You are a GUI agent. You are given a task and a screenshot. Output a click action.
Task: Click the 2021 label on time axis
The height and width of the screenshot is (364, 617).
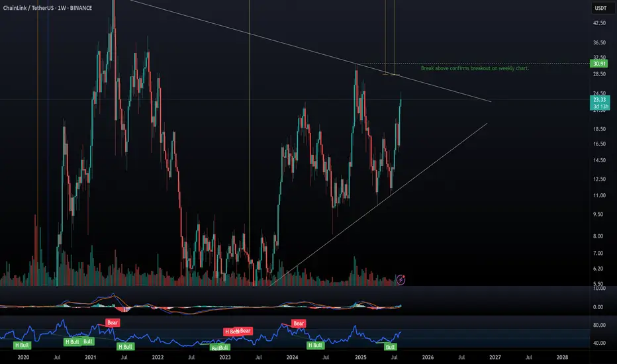[x=91, y=357]
